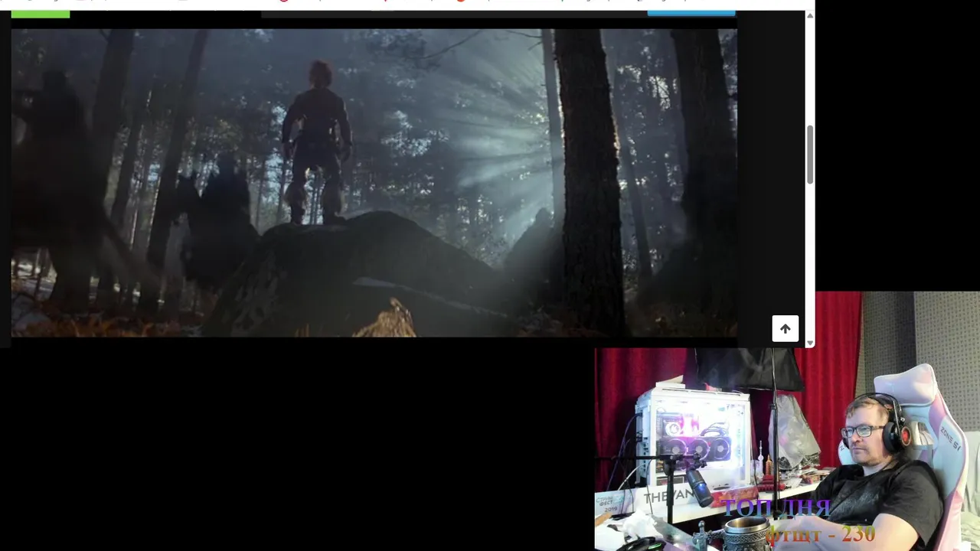This screenshot has width=980, height=551.
Task: Click the back-to-top arrow button
Action: tap(785, 328)
